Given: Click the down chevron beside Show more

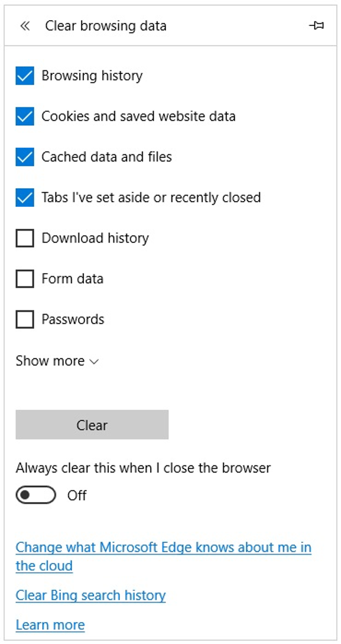Looking at the screenshot, I should pyautogui.click(x=94, y=362).
